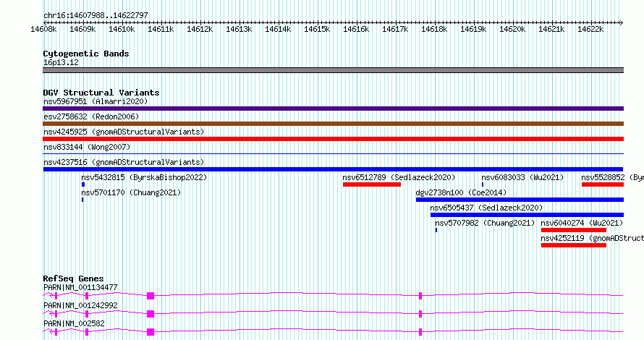Image resolution: width=644 pixels, height=340 pixels.
Task: Click the widest exon of PARN NM_001242992
Action: tap(151, 314)
